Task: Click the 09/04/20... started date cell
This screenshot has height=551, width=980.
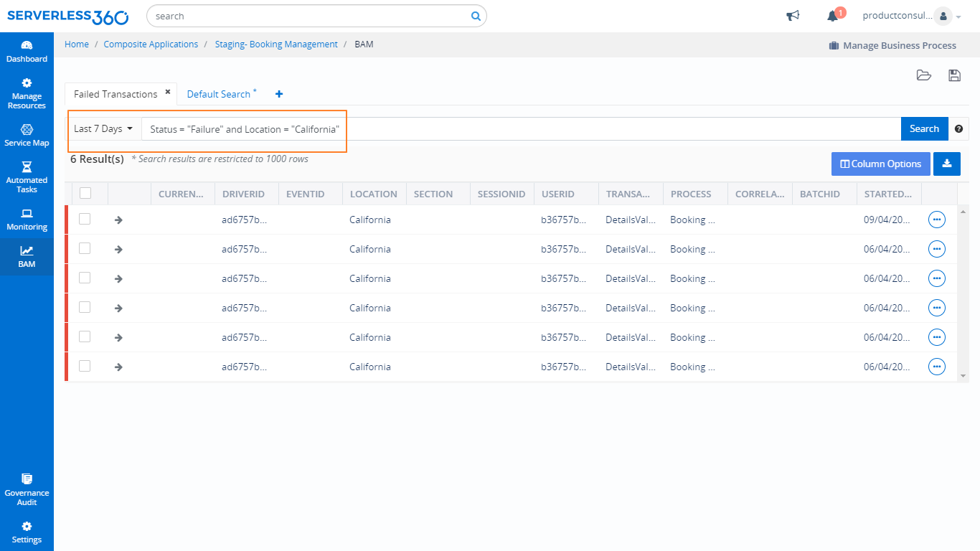Action: (888, 220)
